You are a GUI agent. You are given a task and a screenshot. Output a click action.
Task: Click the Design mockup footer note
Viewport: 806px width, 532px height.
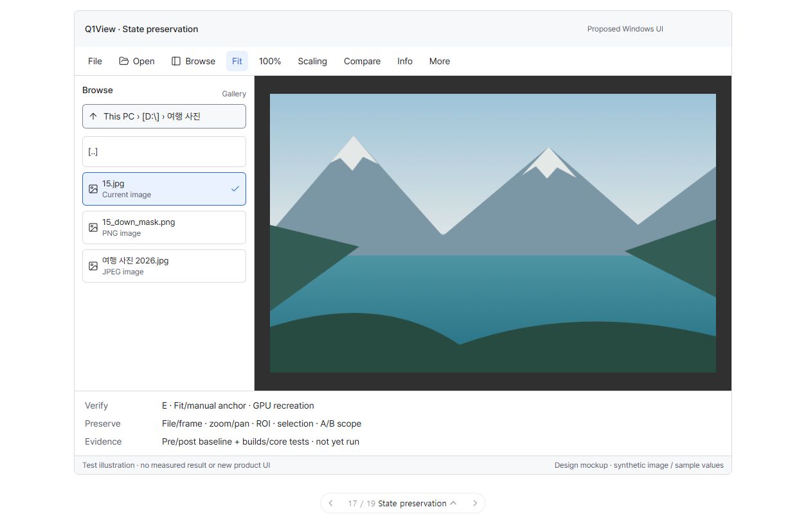[x=639, y=465]
